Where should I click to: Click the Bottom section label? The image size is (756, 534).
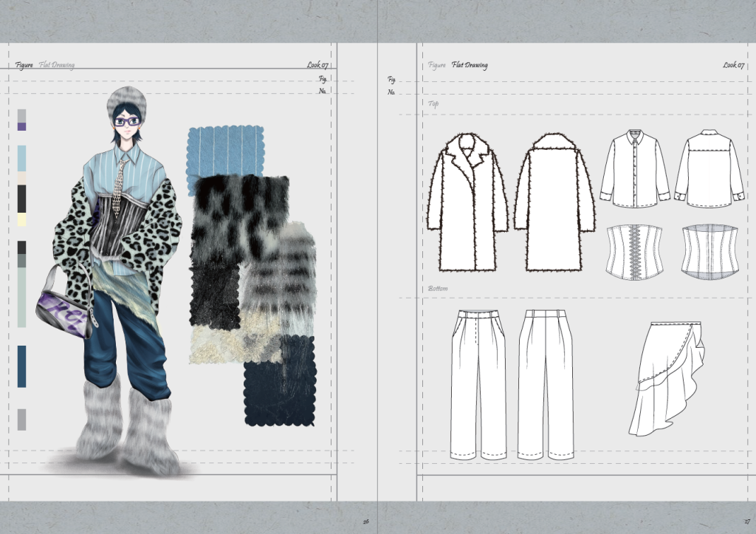(x=438, y=288)
